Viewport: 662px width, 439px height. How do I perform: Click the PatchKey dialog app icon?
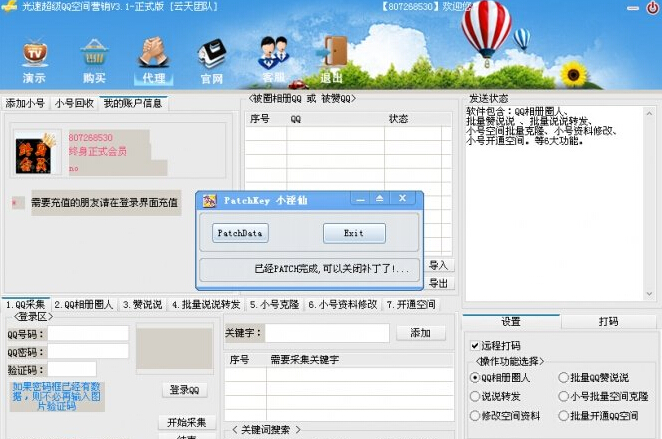[209, 201]
